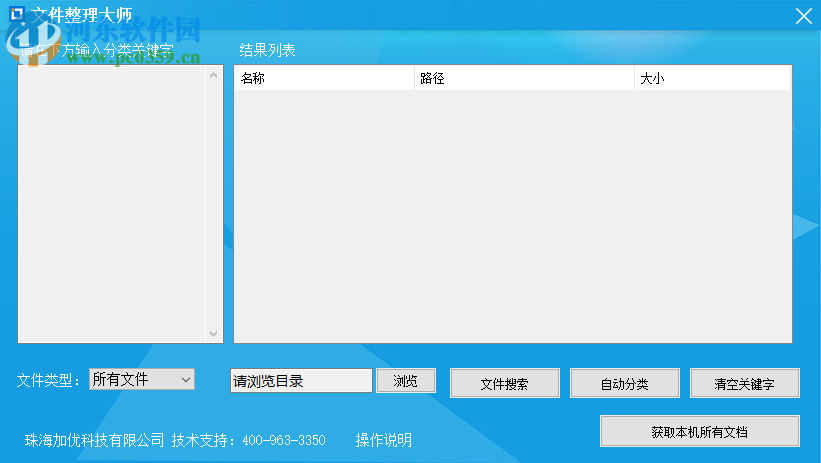Click the 文件整理大师 app icon in title bar

(16, 14)
